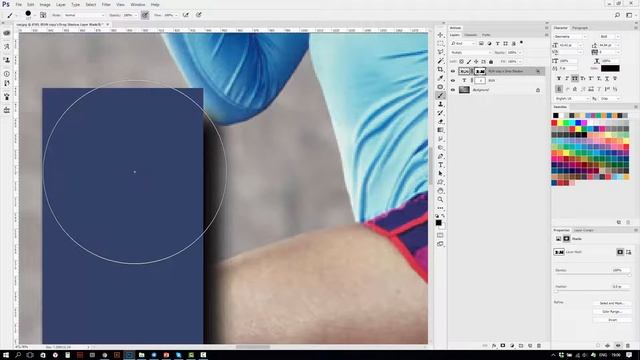Click the foreground color swatch in toolbox
640x360 pixels.
pos(438,222)
